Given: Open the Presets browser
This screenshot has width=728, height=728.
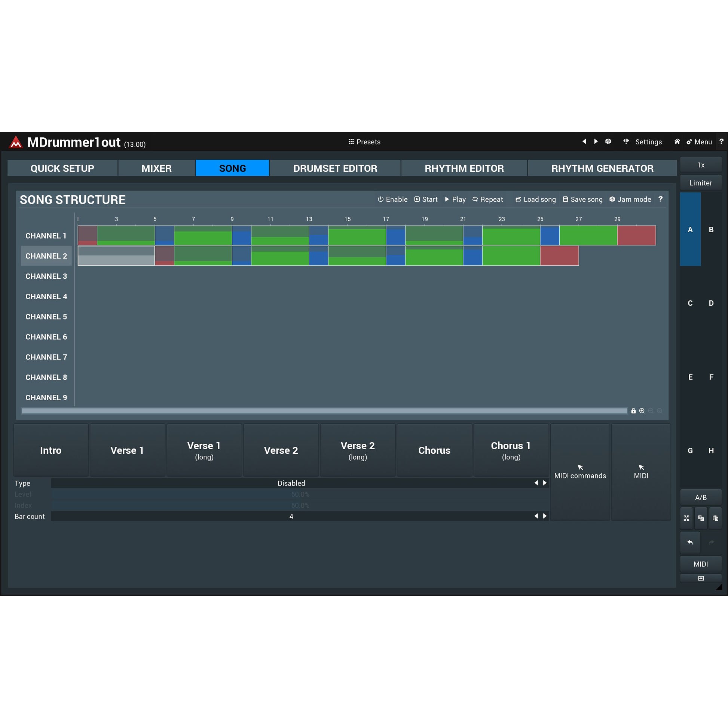Looking at the screenshot, I should click(x=364, y=142).
